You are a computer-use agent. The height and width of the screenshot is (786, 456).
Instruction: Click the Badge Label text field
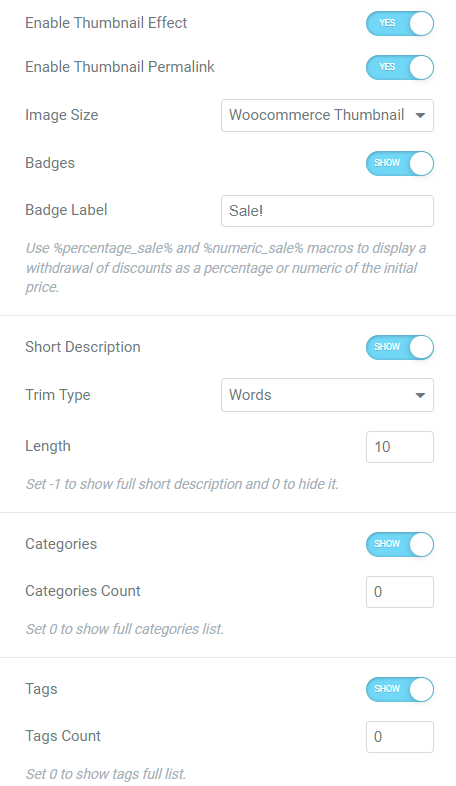[327, 211]
